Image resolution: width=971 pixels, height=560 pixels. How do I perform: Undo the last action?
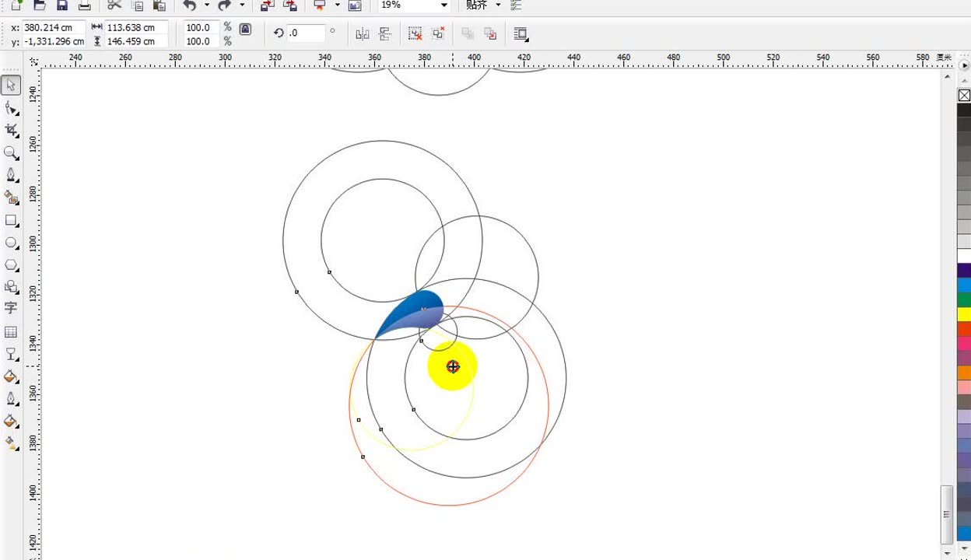[189, 5]
